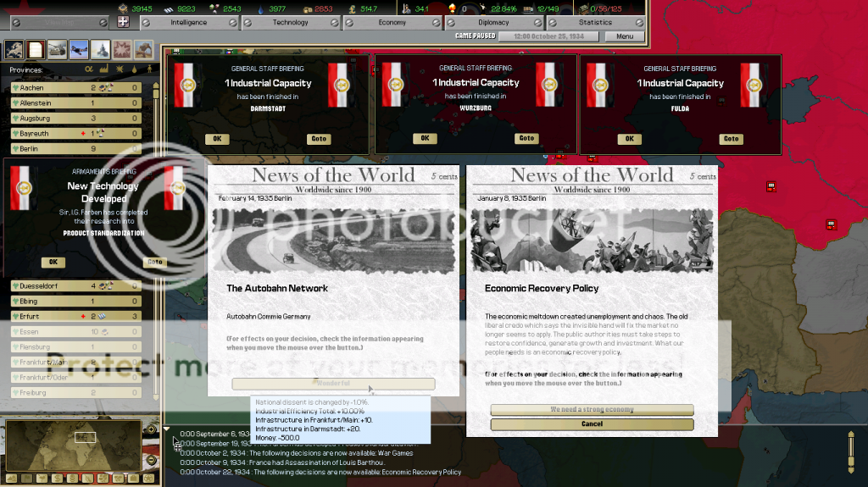Select the Duesseldorf province row
The image size is (868, 487).
(76, 286)
